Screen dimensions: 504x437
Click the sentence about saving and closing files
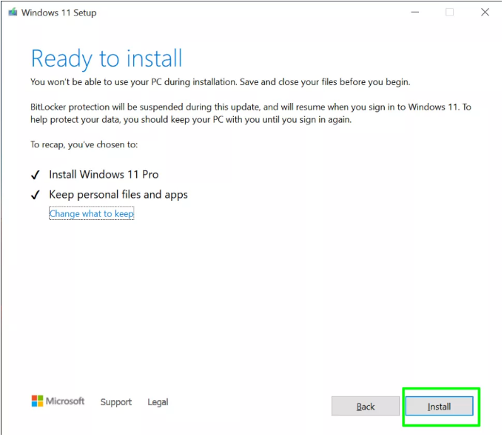pos(326,82)
